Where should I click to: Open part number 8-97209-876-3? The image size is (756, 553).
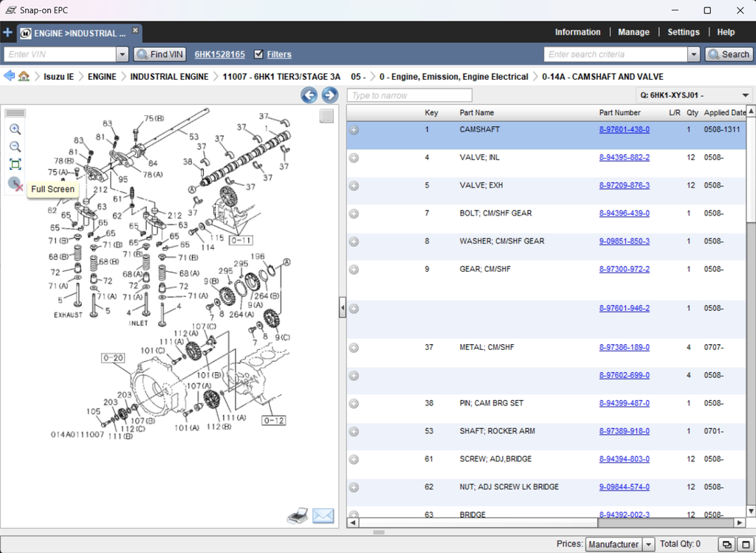625,185
